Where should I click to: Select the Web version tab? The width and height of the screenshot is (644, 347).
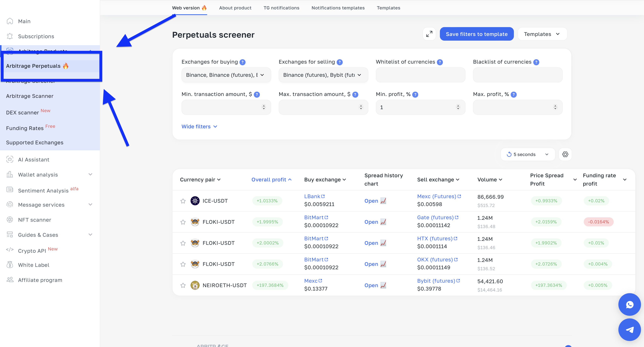[x=189, y=8]
